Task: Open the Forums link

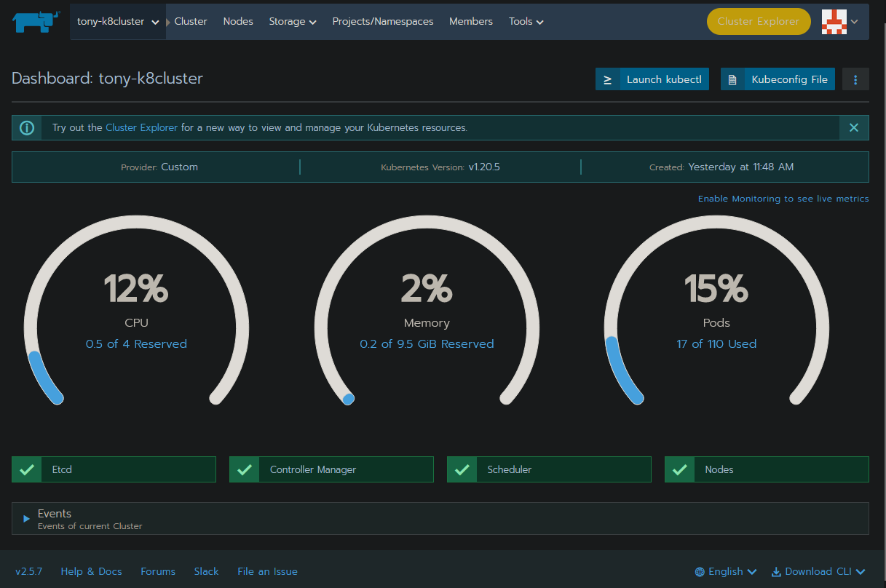Action: [158, 571]
